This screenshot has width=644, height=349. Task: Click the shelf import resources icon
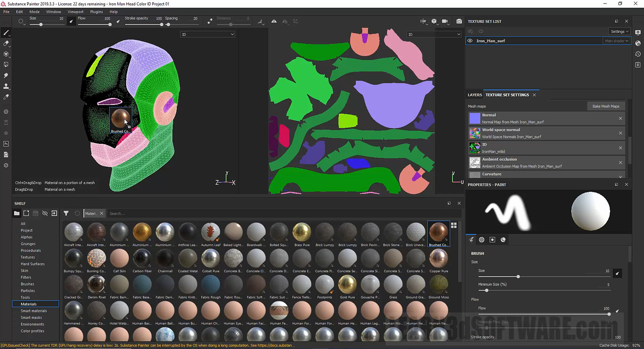click(x=54, y=213)
